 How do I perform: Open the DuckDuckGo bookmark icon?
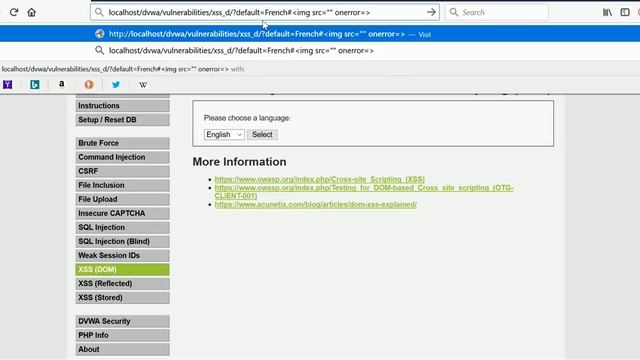(x=89, y=84)
